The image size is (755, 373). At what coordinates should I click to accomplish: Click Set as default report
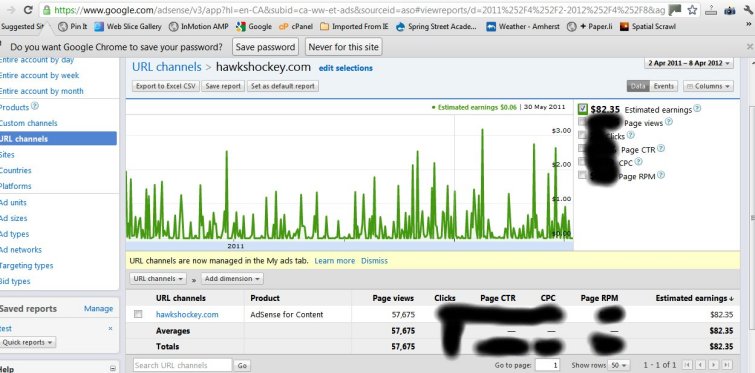point(283,86)
